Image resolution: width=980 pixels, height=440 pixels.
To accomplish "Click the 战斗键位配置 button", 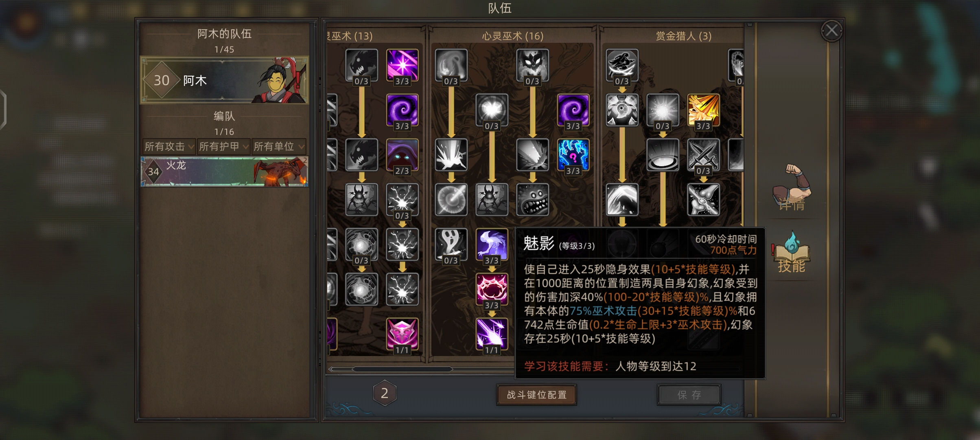I will coord(536,395).
